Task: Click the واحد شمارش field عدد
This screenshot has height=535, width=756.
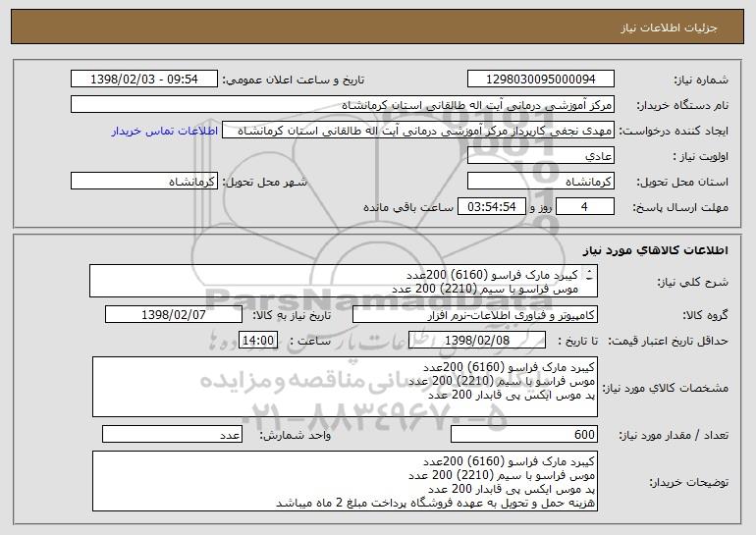Action: (x=172, y=434)
